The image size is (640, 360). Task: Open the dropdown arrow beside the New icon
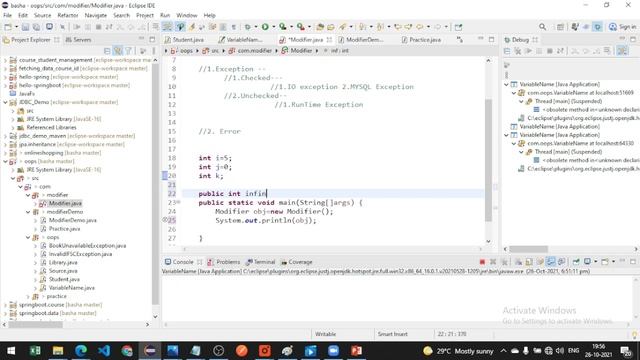[x=17, y=27]
